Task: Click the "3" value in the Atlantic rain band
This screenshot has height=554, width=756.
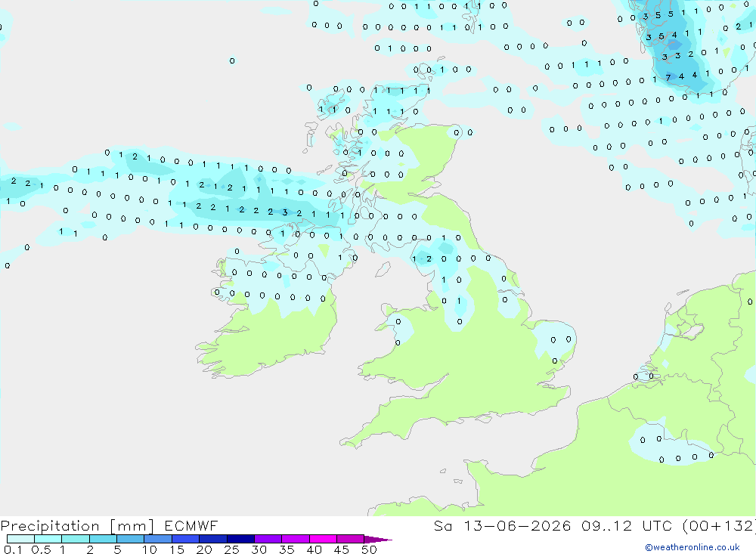Action: coord(285,212)
